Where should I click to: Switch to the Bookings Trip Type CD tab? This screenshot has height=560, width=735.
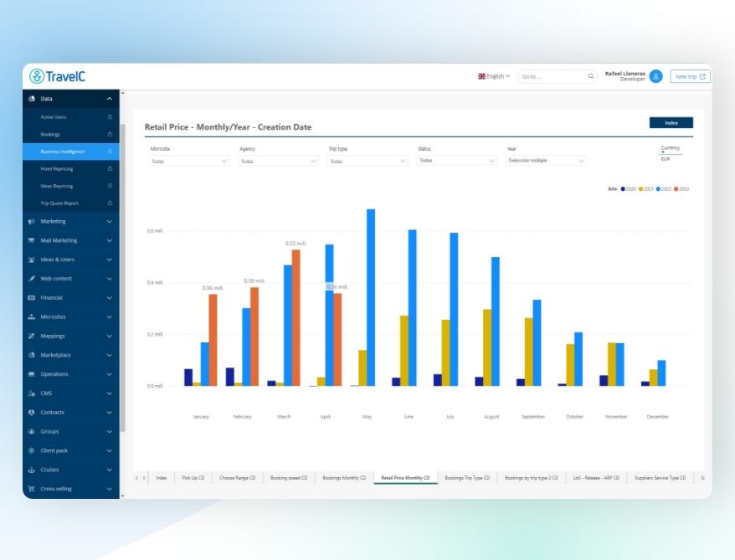tap(467, 478)
